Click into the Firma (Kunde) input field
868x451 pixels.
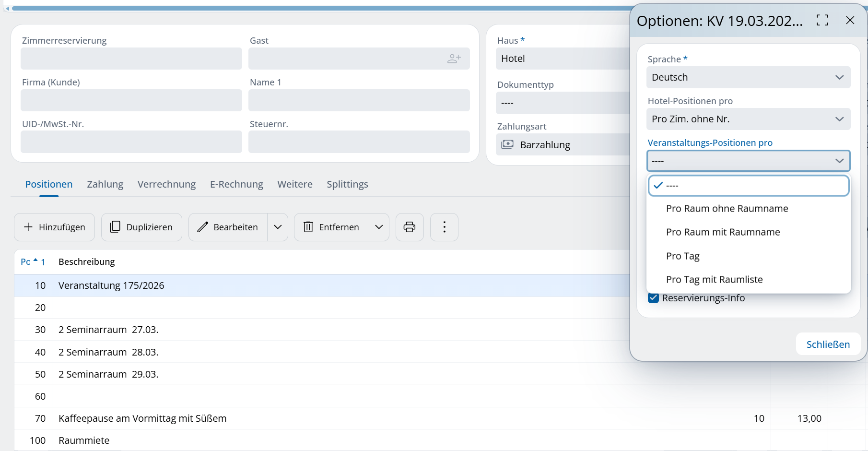pos(131,100)
